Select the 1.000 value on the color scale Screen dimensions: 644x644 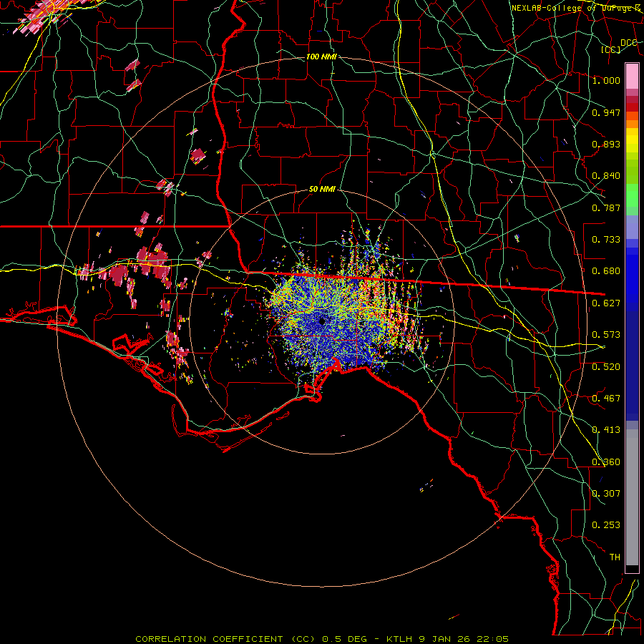tap(606, 80)
